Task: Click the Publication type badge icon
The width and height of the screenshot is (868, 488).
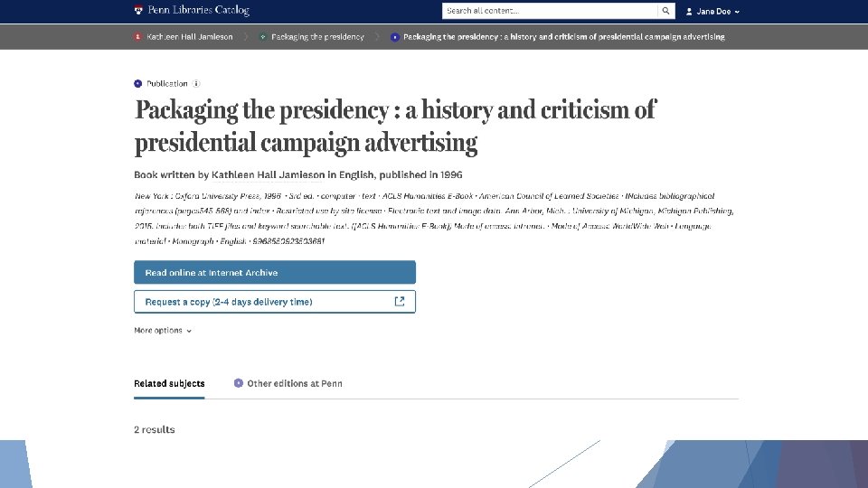Action: pos(137,84)
